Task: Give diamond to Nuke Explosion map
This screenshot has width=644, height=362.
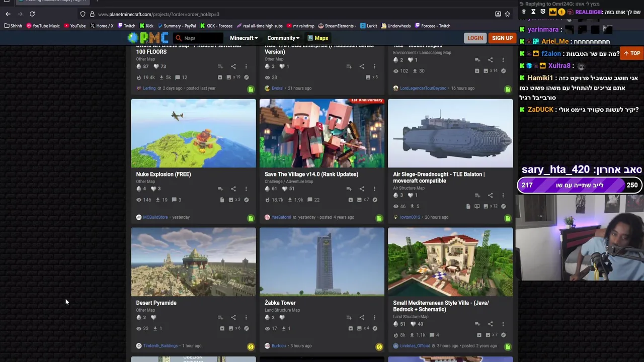Action: 139,189
